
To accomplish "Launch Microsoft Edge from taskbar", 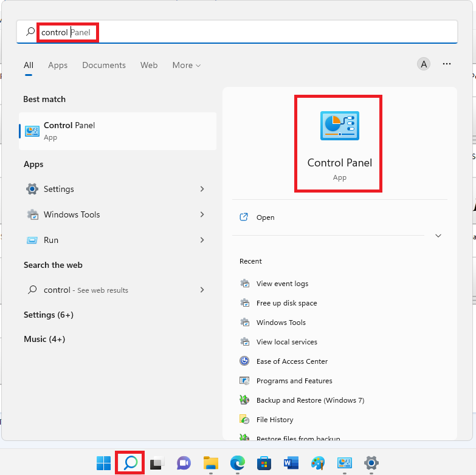I will point(238,463).
